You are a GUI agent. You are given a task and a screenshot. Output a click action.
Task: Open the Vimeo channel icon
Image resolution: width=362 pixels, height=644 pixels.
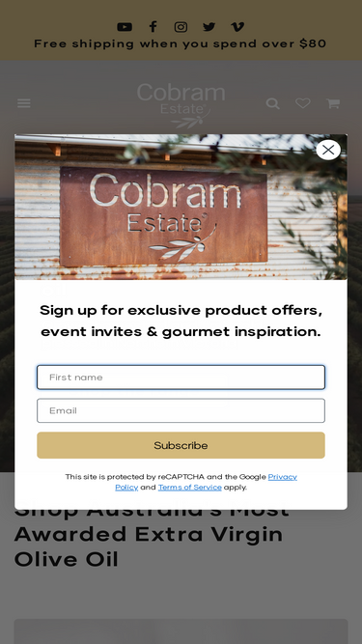coord(237,27)
